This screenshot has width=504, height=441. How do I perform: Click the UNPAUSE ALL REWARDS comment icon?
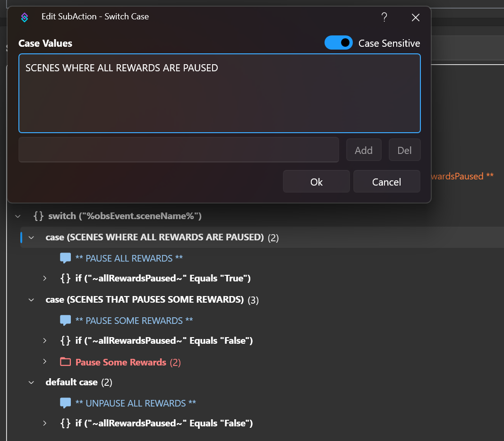(x=65, y=403)
